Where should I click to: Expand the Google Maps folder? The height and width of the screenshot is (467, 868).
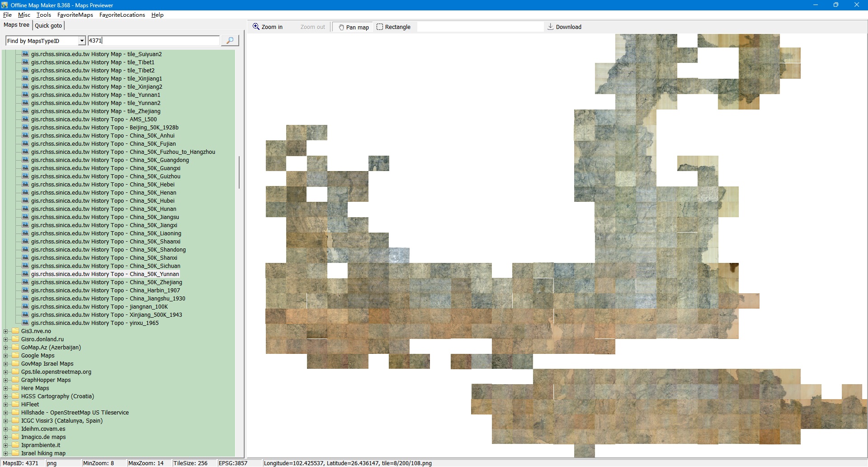[x=6, y=356]
